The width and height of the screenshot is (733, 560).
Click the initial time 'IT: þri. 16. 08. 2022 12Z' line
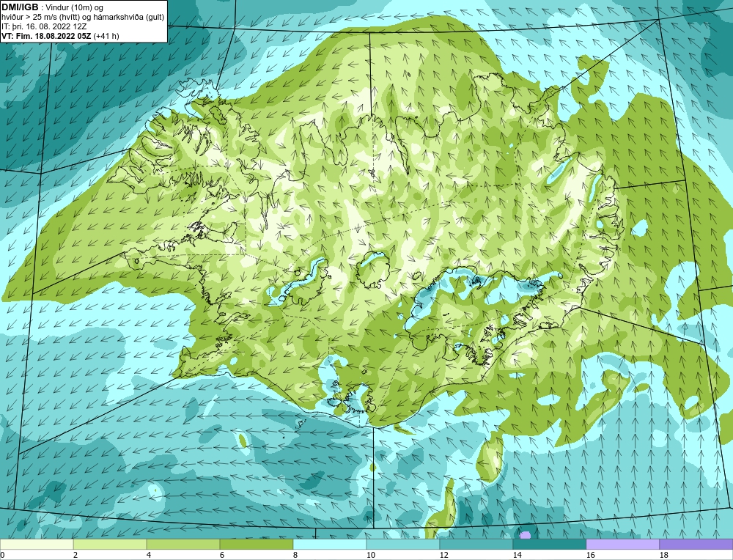pyautogui.click(x=45, y=26)
